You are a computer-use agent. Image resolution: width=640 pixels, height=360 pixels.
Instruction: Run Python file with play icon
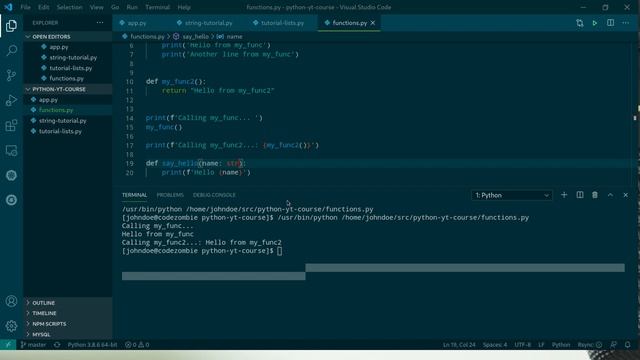click(595, 23)
